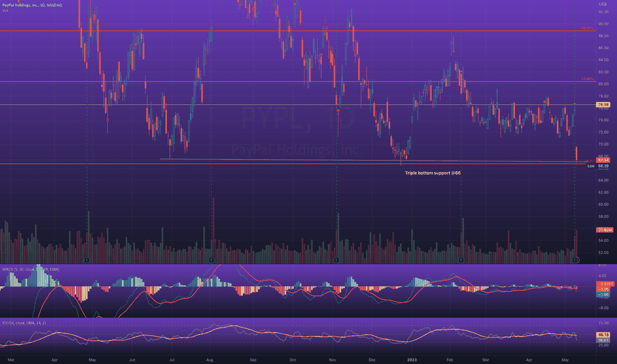Click the 48.19 RSI value label
This screenshot has width=617, height=364.
coord(604,335)
